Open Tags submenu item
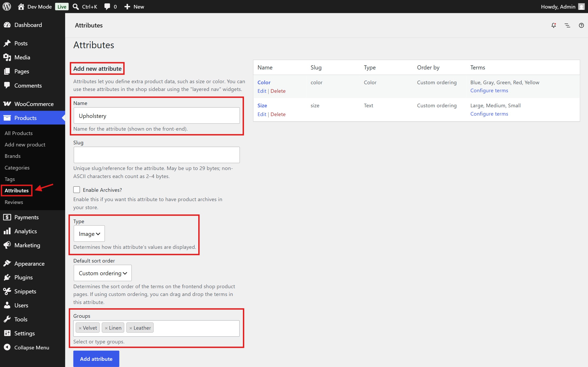The width and height of the screenshot is (588, 367). click(x=10, y=179)
